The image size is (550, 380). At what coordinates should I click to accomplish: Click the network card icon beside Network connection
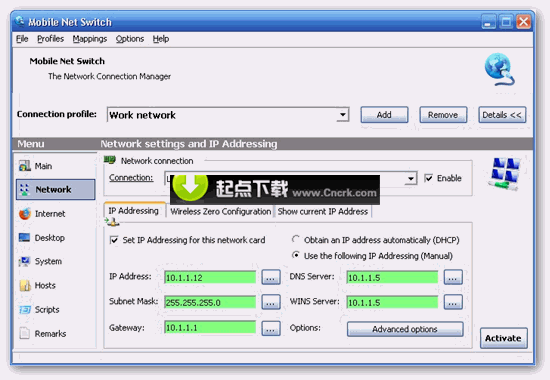pos(110,160)
